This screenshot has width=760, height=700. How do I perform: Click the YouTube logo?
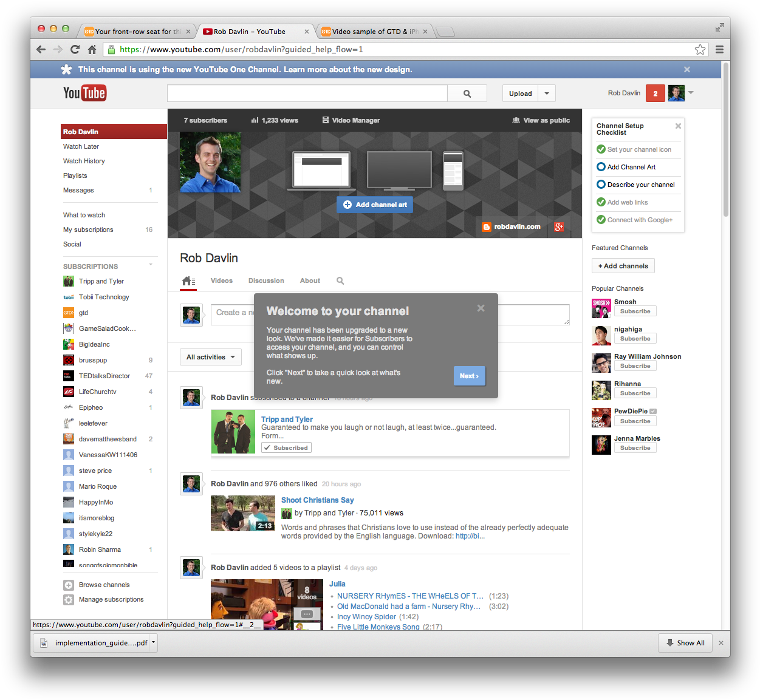pyautogui.click(x=84, y=93)
